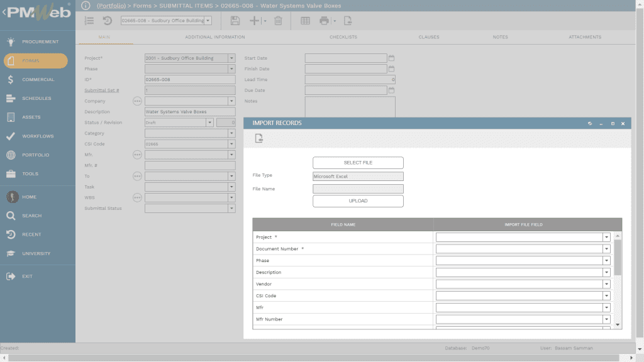Click ellipsis button beside To field
This screenshot has height=362, width=644.
[137, 176]
